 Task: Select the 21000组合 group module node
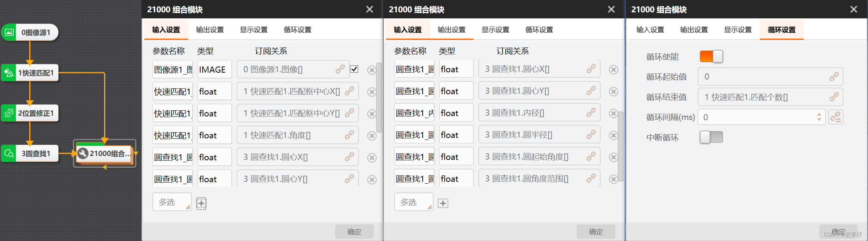point(105,153)
